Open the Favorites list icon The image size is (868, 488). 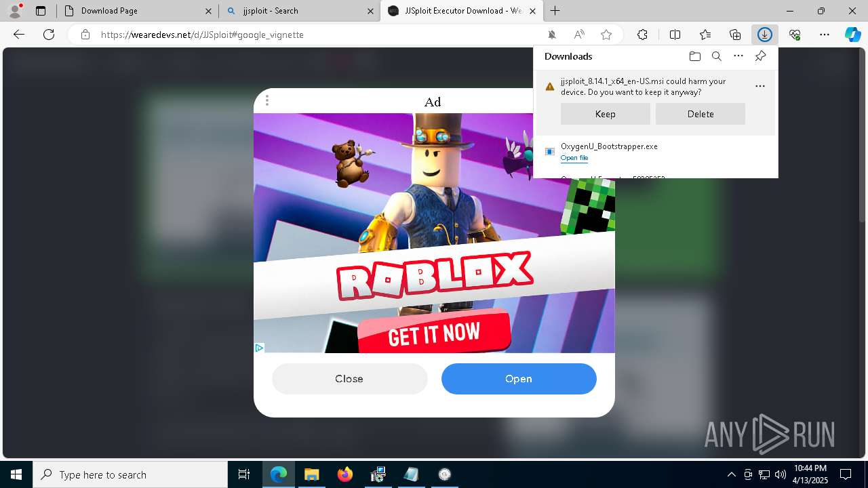click(705, 35)
